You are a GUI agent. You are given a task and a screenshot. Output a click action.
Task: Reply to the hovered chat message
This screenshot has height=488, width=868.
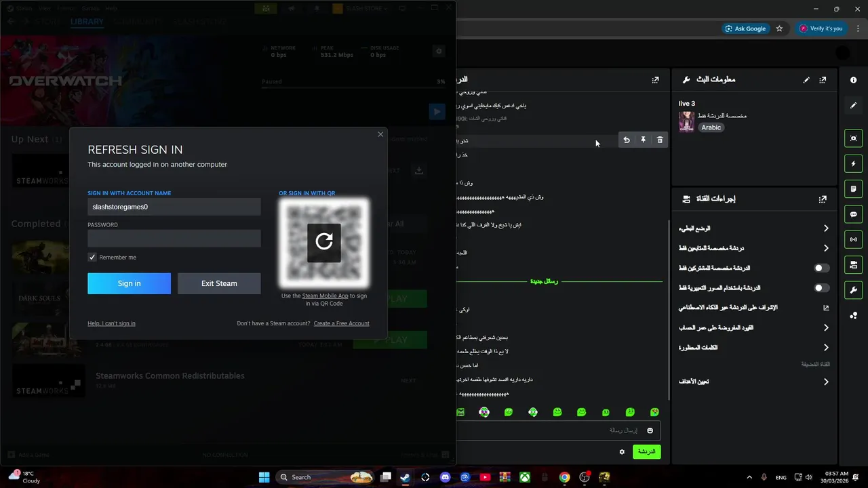coord(627,140)
